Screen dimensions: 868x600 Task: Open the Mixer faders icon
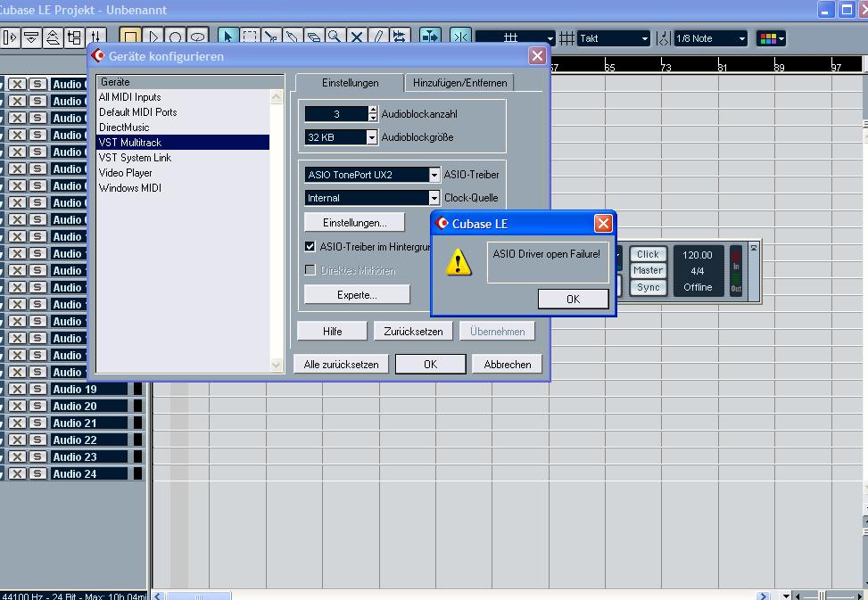click(95, 37)
